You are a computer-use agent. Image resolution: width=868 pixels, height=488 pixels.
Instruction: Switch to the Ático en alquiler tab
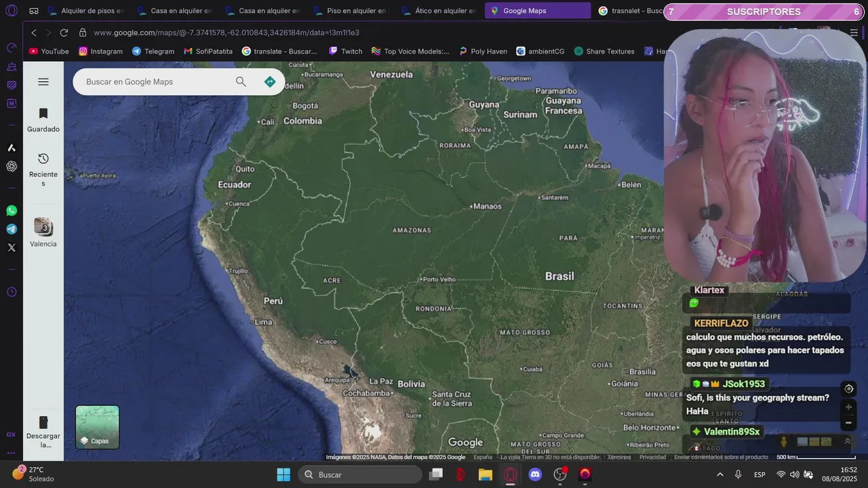point(438,11)
